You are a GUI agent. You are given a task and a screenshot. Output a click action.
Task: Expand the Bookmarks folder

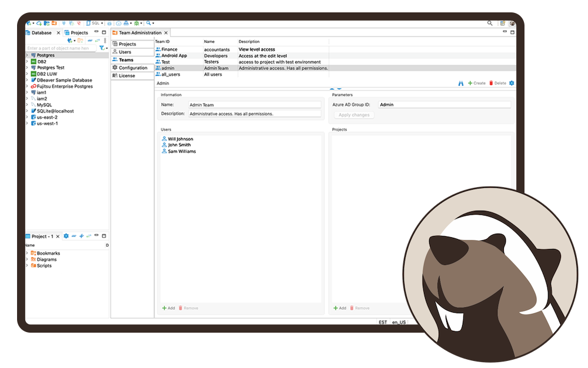(x=27, y=253)
